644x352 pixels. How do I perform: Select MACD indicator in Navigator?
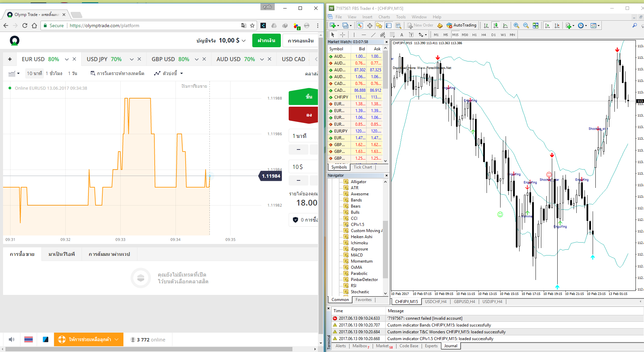coord(357,255)
